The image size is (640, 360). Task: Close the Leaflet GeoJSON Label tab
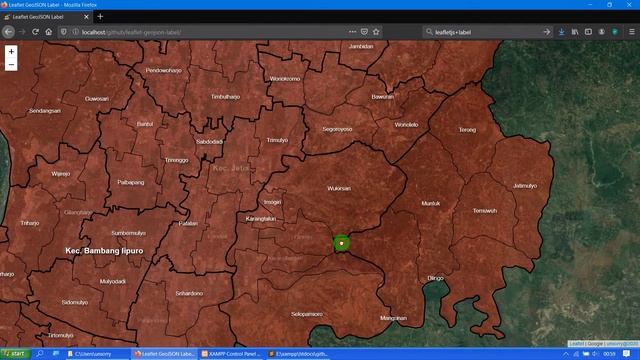[86, 17]
